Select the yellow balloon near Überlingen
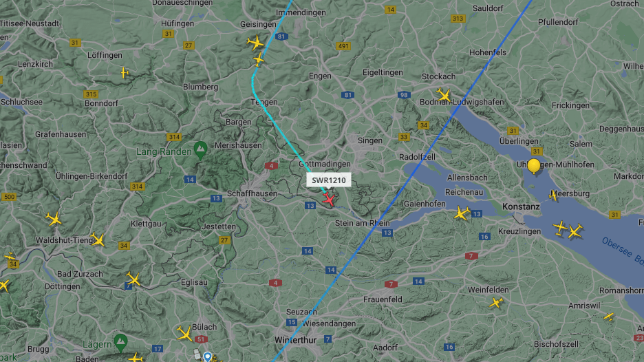644x362 pixels. coord(533,166)
